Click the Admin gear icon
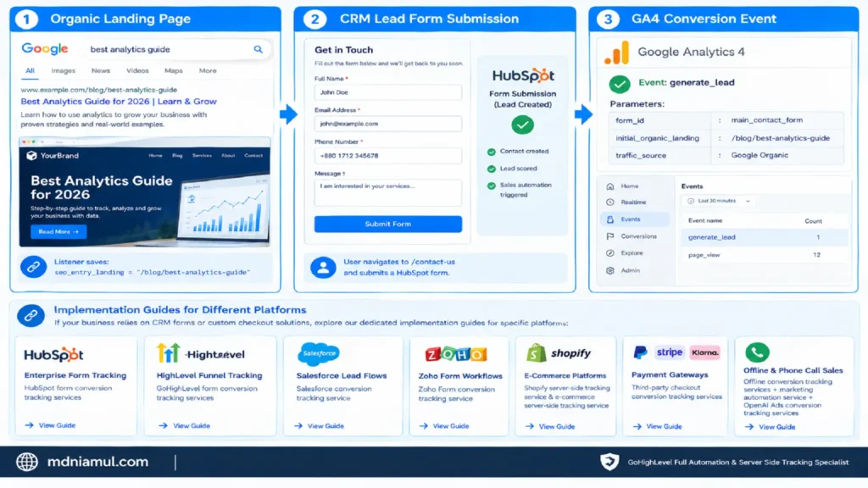 pyautogui.click(x=610, y=270)
